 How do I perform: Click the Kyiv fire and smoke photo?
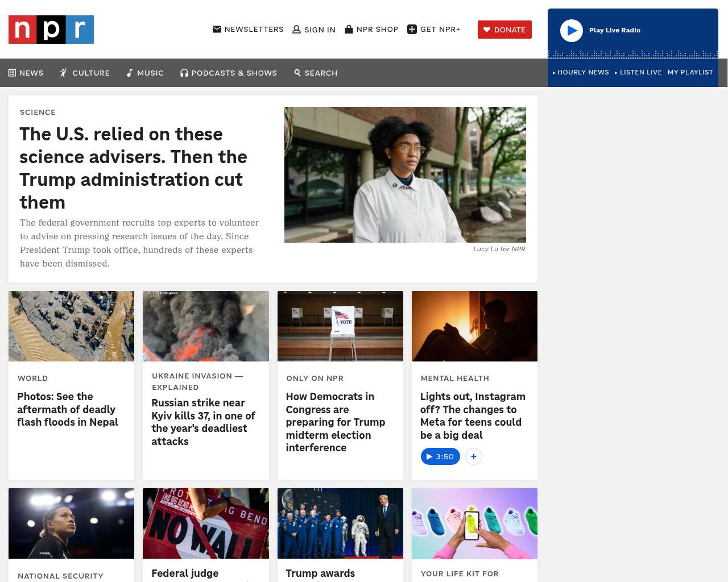(206, 326)
